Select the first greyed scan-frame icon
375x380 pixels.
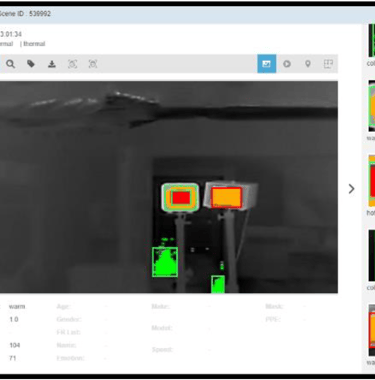(x=72, y=64)
